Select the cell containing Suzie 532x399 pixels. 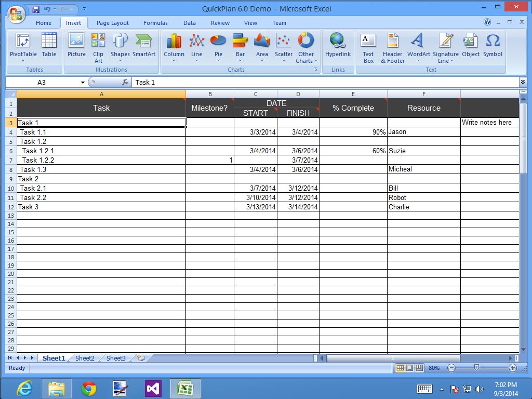click(x=423, y=151)
